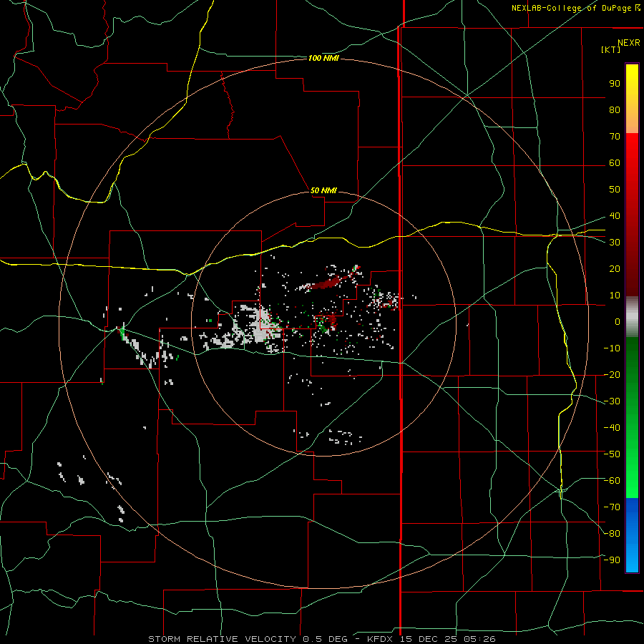
Task: Click the -70 value on velocity color scale
Action: [x=612, y=507]
